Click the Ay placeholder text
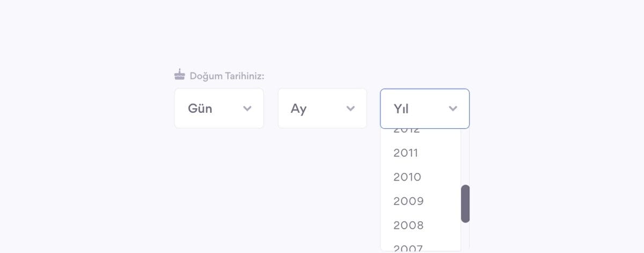The height and width of the screenshot is (253, 644). coord(298,109)
